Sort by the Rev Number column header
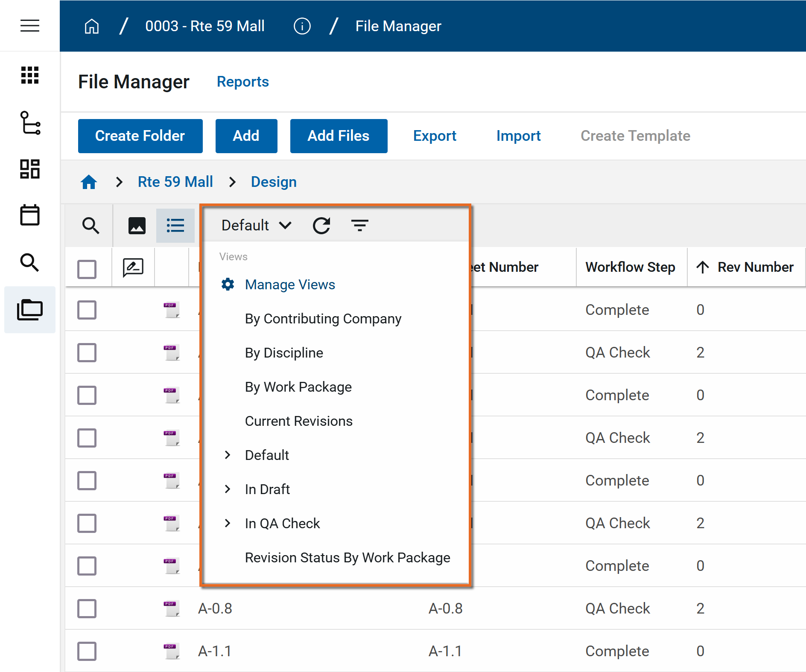Image resolution: width=806 pixels, height=672 pixels. click(755, 267)
